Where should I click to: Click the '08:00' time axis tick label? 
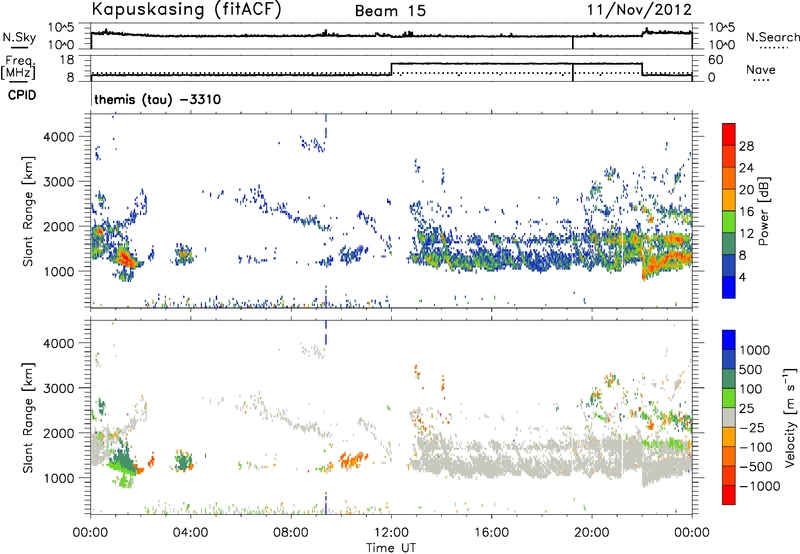pos(291,533)
